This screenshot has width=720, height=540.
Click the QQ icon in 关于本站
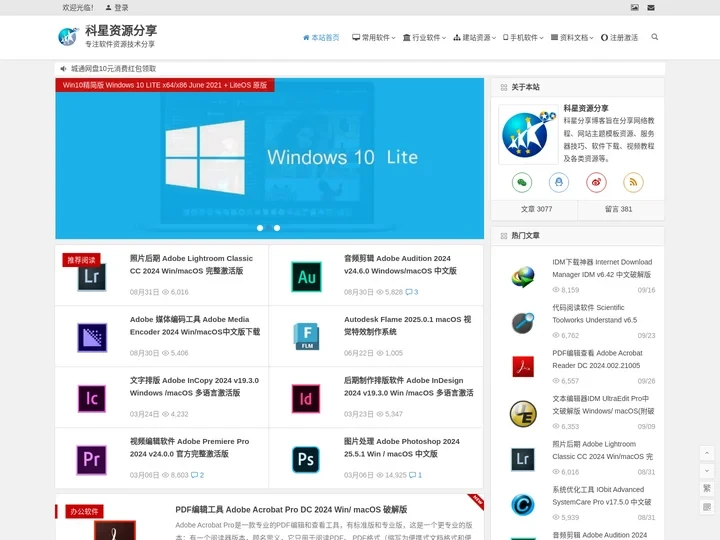click(559, 182)
